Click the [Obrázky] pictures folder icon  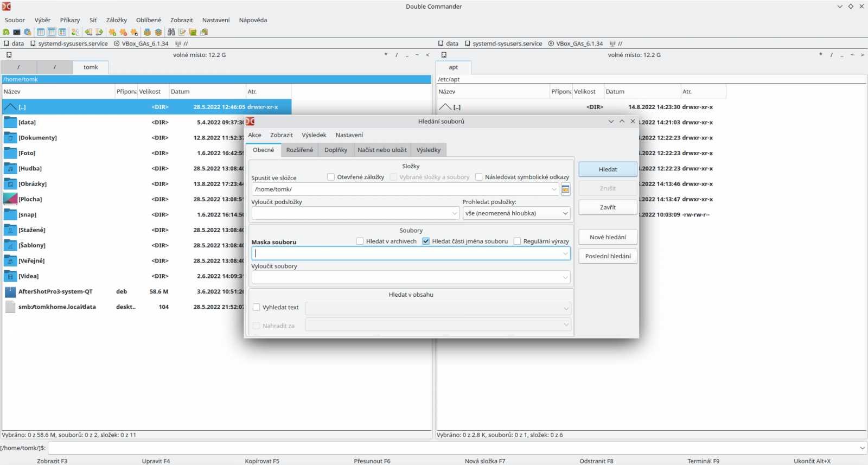point(10,184)
